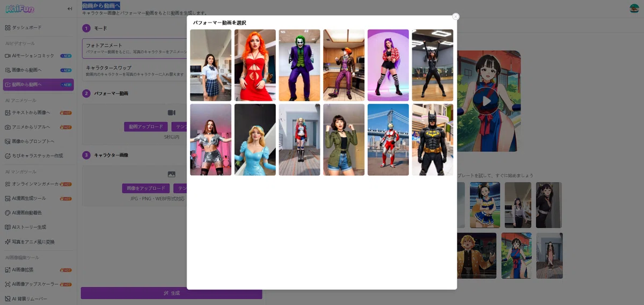Viewport: 644px width, 305px height.
Task: Select the schoolgirl in plaid skirt video
Action: (211, 65)
